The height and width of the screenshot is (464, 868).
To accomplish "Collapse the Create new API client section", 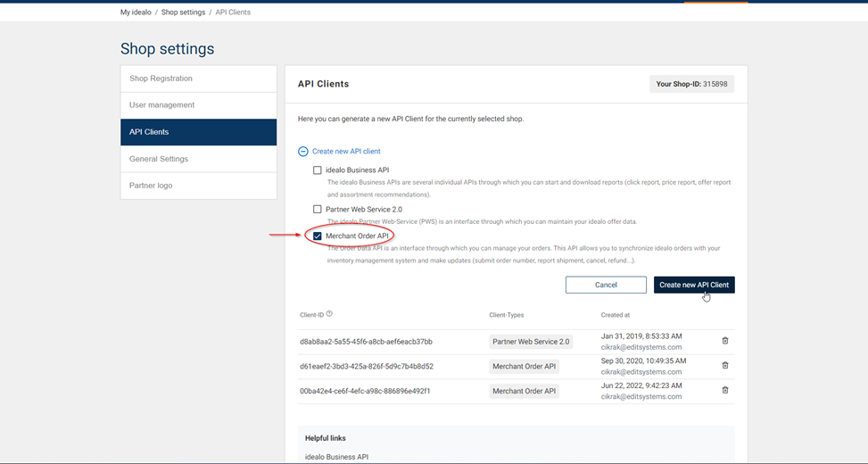I will (x=302, y=151).
